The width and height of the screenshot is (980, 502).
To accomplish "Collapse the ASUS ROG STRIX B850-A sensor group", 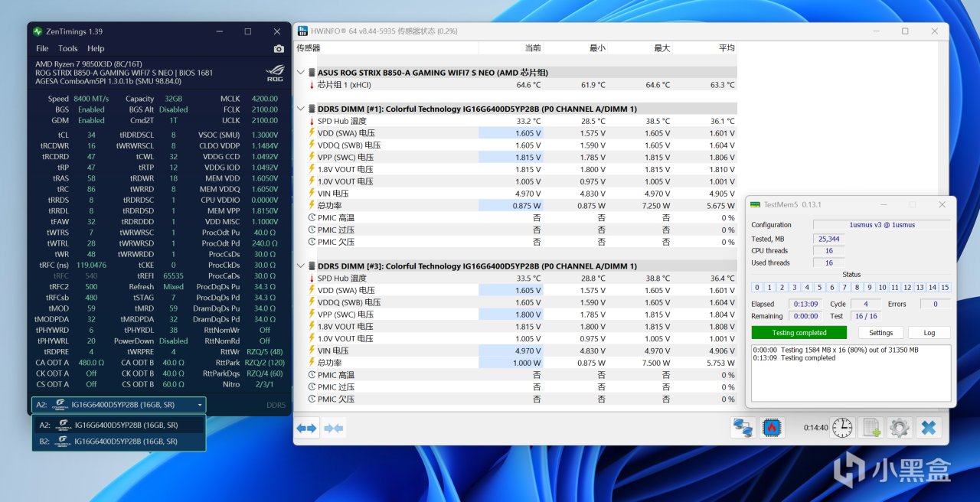I will (301, 73).
